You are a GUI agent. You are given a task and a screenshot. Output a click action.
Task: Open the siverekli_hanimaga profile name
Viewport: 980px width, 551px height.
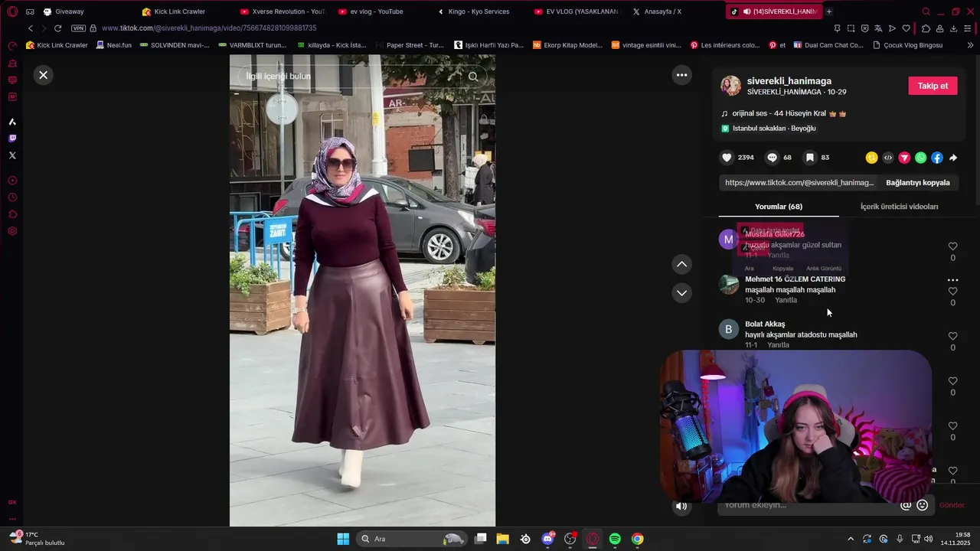coord(789,81)
